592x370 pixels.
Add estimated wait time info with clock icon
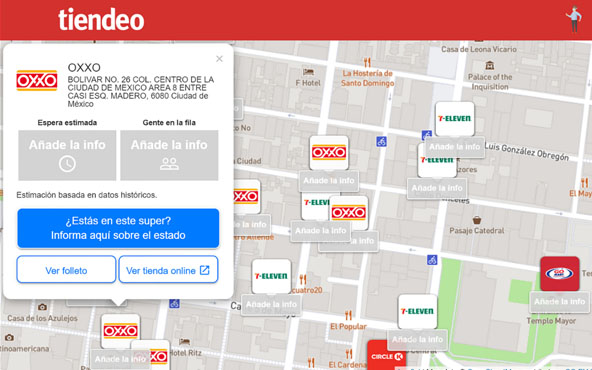click(x=67, y=155)
